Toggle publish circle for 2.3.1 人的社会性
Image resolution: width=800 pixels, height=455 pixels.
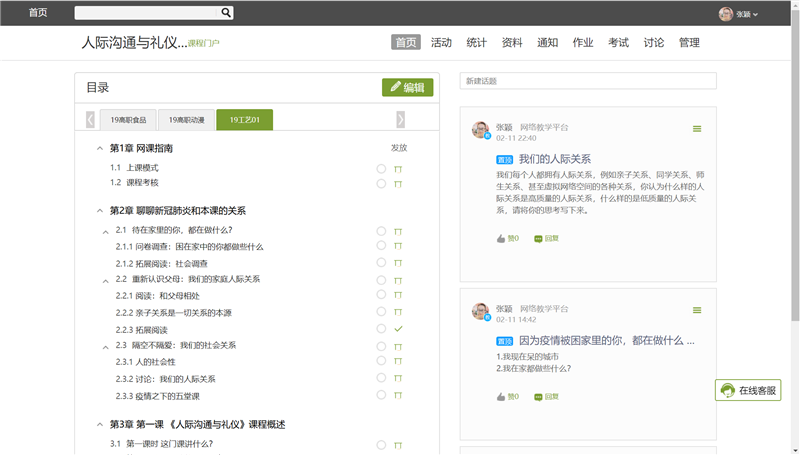click(x=381, y=361)
